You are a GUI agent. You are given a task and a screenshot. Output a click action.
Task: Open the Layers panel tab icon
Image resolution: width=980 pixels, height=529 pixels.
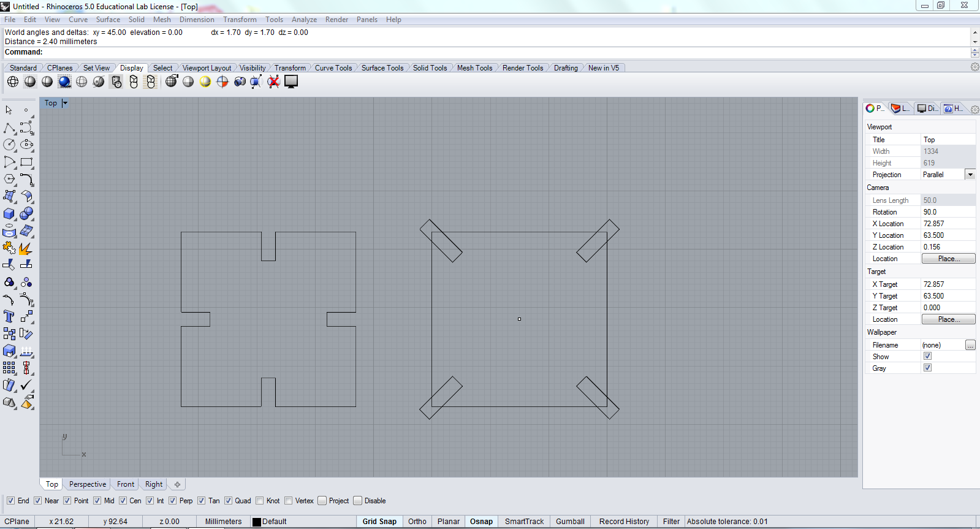900,108
